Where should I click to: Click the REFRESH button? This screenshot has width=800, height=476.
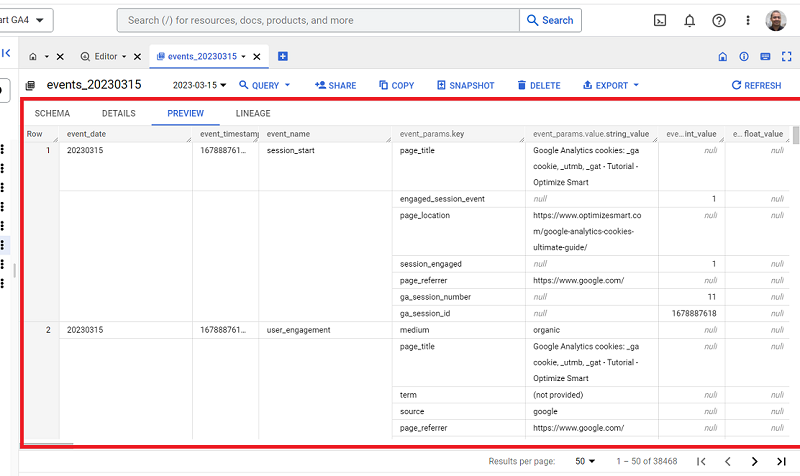click(757, 85)
